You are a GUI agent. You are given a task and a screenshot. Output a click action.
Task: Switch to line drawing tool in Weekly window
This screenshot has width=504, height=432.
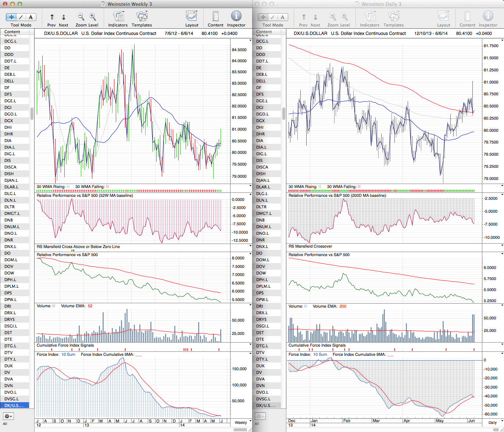21,17
